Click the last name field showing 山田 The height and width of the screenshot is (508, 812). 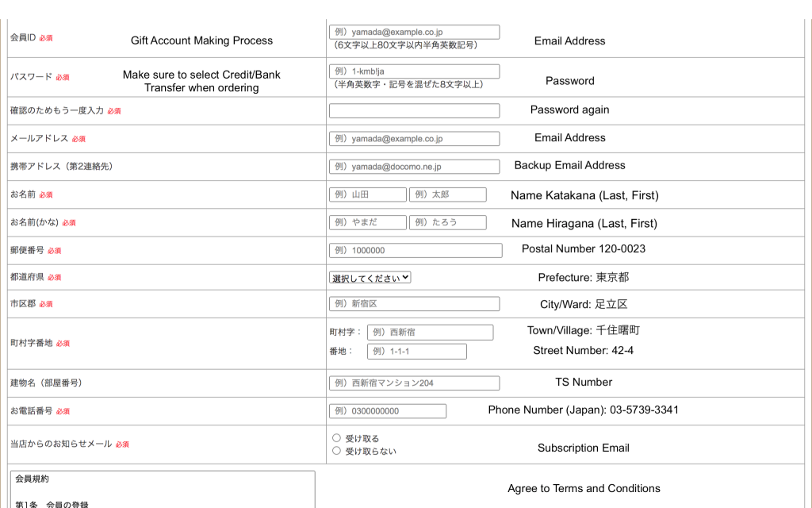(367, 194)
